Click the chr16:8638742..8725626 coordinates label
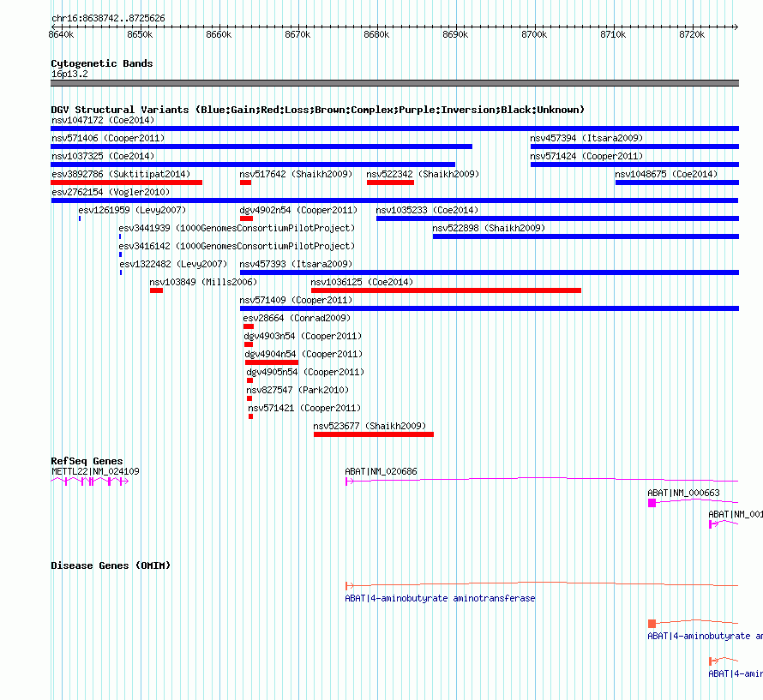 pyautogui.click(x=108, y=19)
